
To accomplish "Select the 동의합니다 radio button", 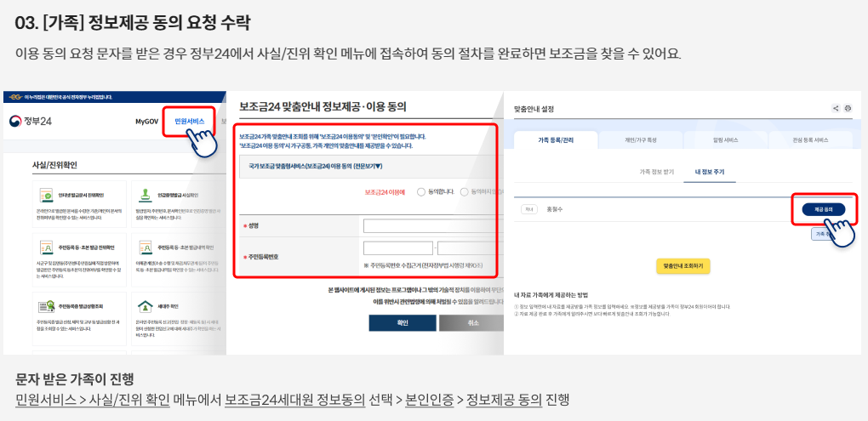I will click(420, 192).
